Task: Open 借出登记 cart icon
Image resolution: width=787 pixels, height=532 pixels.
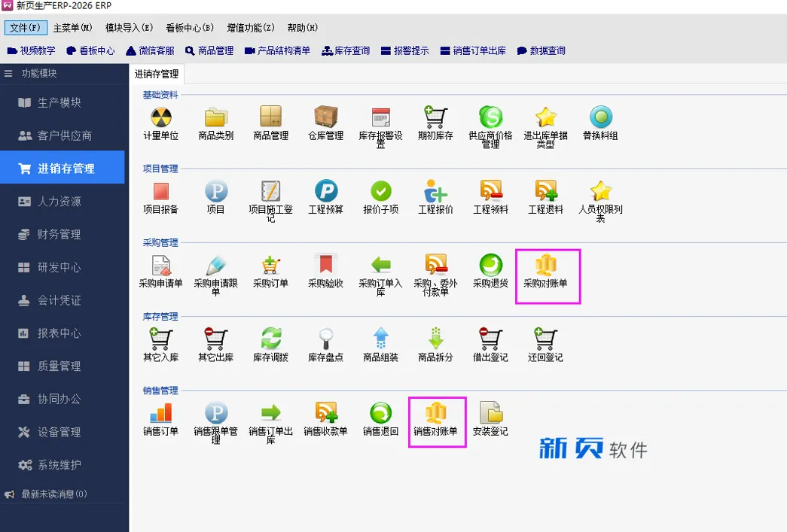Action: tap(490, 339)
